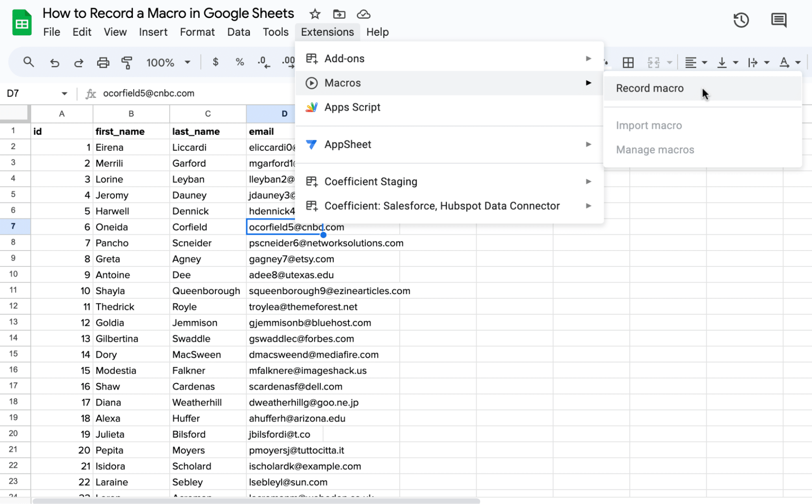Screen dimensions: 812x504
Task: Expand the AppSheet submenu arrow
Action: tap(588, 144)
